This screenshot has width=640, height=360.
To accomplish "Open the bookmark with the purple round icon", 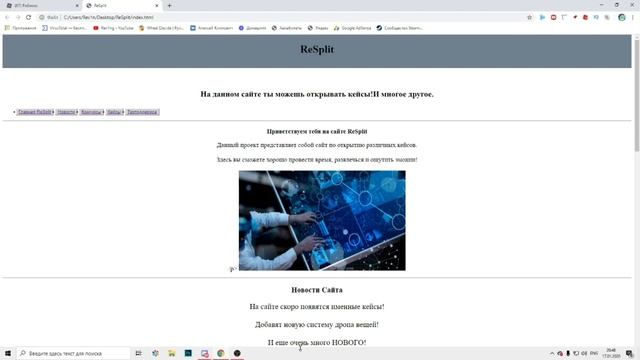I will pyautogui.click(x=252, y=28).
